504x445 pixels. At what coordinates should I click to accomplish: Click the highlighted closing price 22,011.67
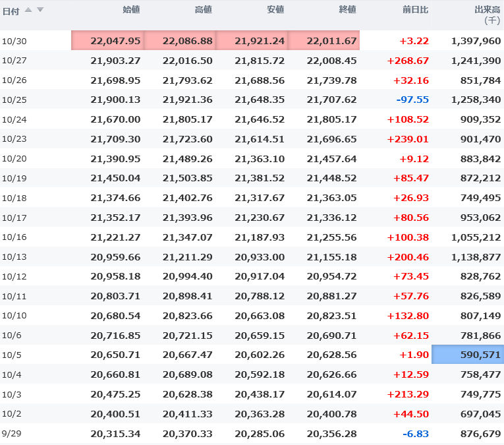pyautogui.click(x=331, y=41)
